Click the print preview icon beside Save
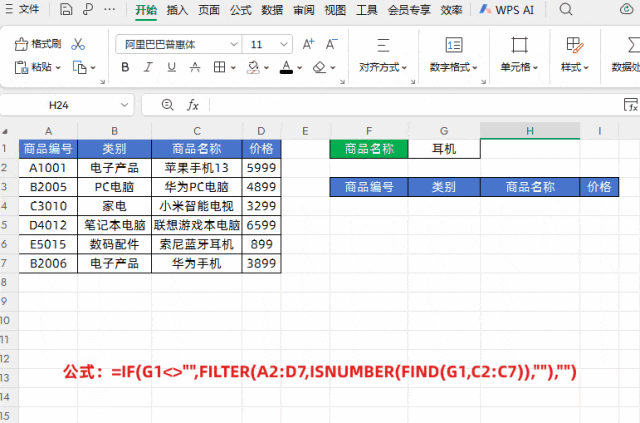Viewport: 640px width, 423px height. pyautogui.click(x=87, y=9)
